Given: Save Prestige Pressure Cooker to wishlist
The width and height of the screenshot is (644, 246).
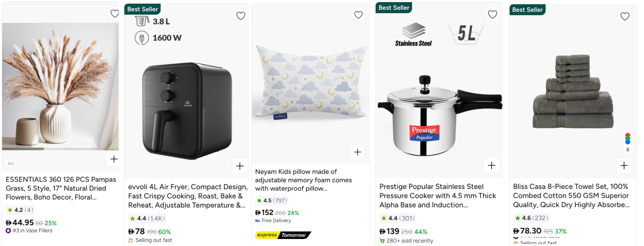Looking at the screenshot, I should (x=492, y=14).
